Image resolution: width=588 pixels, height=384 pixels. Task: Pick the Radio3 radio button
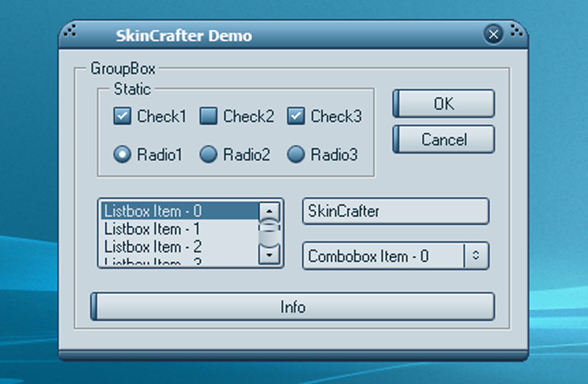(x=296, y=154)
